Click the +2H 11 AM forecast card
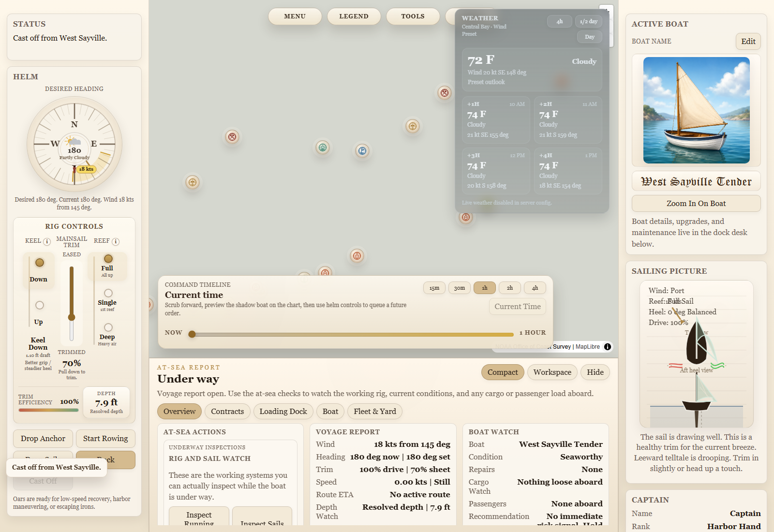This screenshot has height=532, width=774. coord(568,120)
